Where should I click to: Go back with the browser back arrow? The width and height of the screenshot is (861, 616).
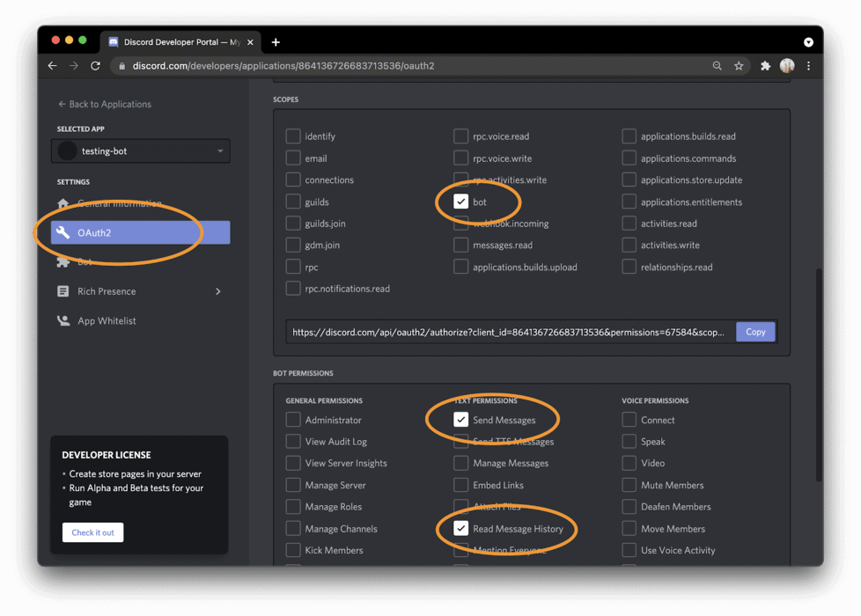(53, 66)
